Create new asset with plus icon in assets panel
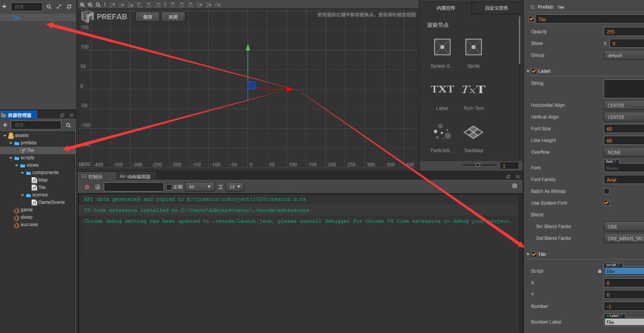 [5, 125]
